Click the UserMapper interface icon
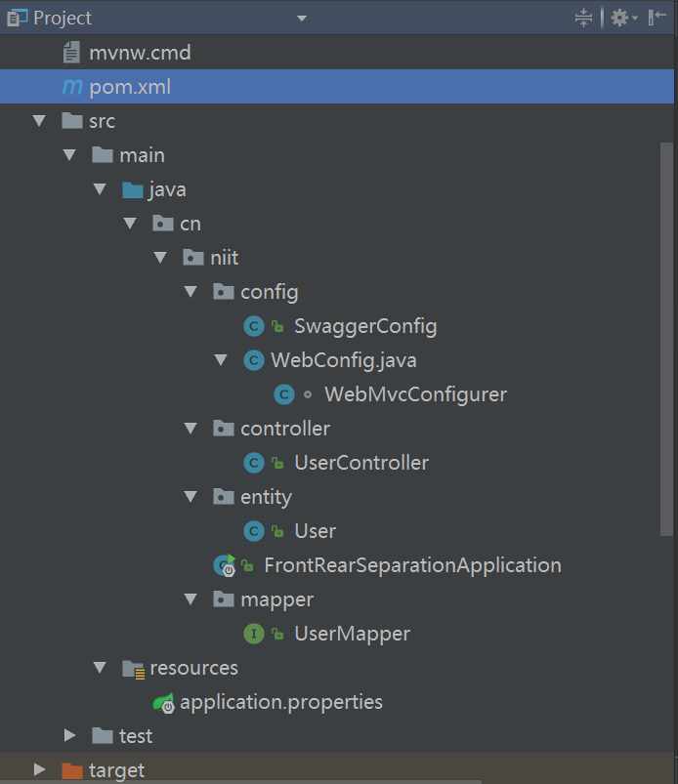678x784 pixels. pos(254,634)
